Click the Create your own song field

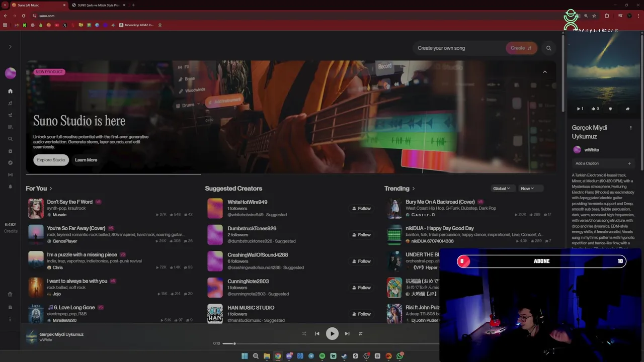coord(458,48)
